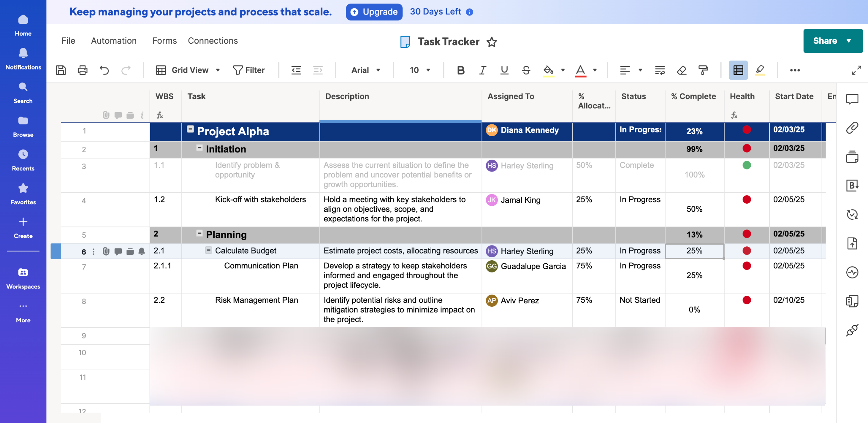This screenshot has width=868, height=423.
Task: Click the Print icon
Action: pyautogui.click(x=82, y=70)
